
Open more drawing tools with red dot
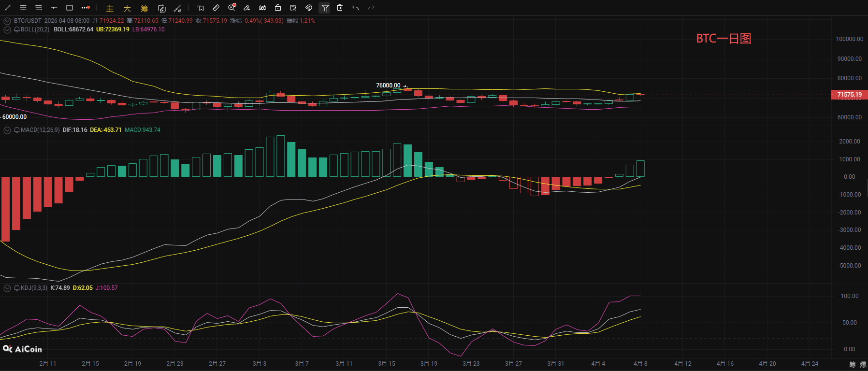coord(86,8)
